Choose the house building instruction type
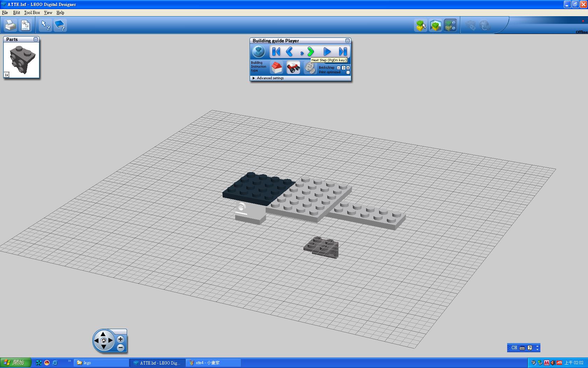588x368 pixels. point(276,67)
